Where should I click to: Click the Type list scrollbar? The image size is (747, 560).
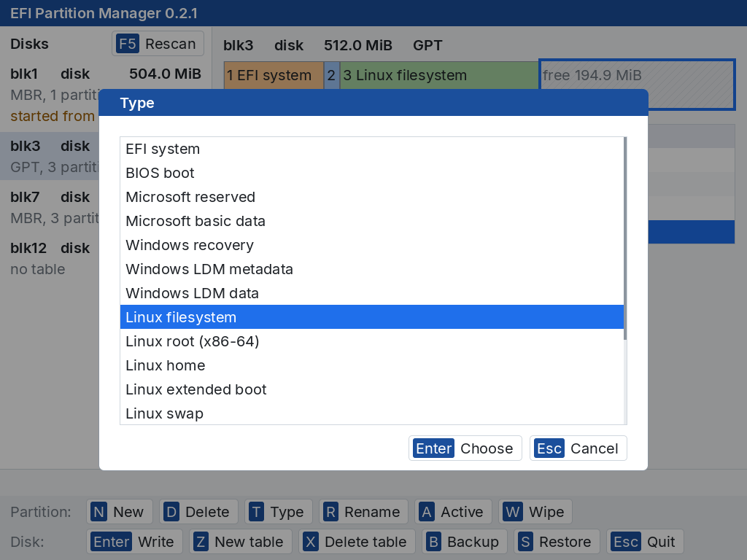point(625,238)
